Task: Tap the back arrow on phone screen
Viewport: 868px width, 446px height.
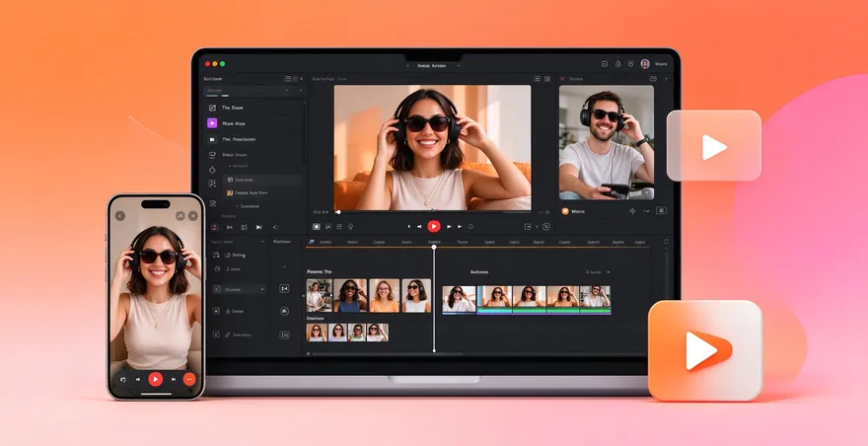Action: (x=120, y=216)
